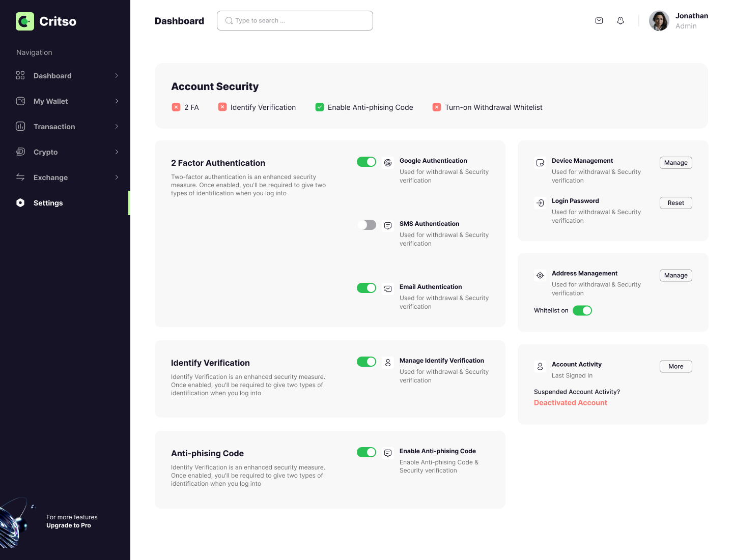Enable the SMS Authentication switch
The image size is (733, 560).
[x=366, y=225]
